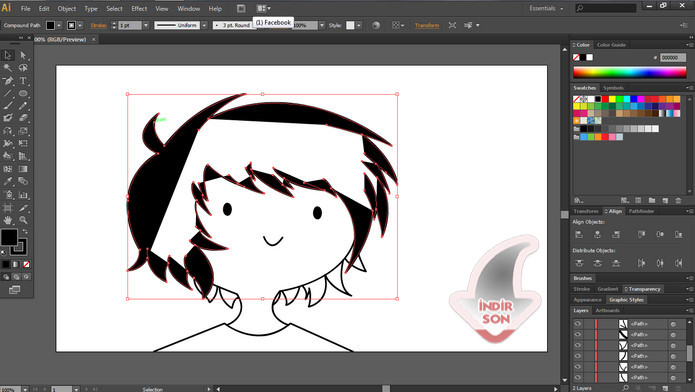
Task: Click target circle of first <Path> row
Action: (x=673, y=324)
